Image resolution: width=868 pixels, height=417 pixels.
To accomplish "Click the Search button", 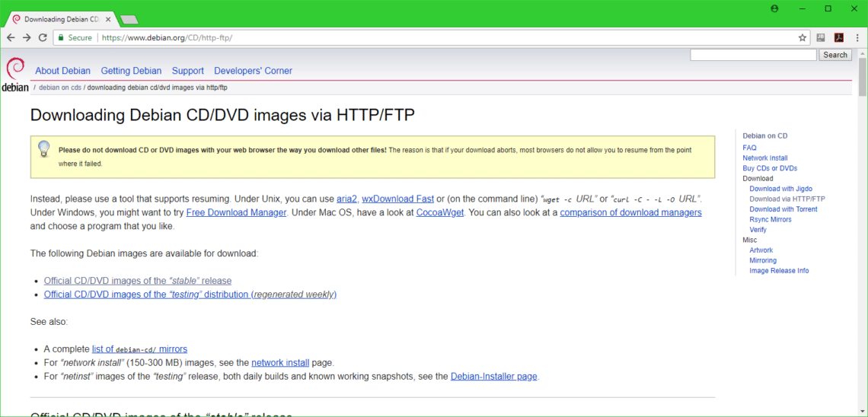I will [835, 55].
